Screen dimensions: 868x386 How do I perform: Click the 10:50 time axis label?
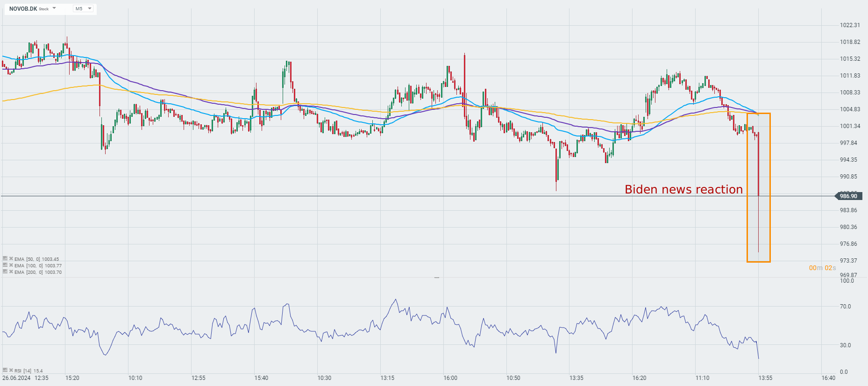(513, 378)
